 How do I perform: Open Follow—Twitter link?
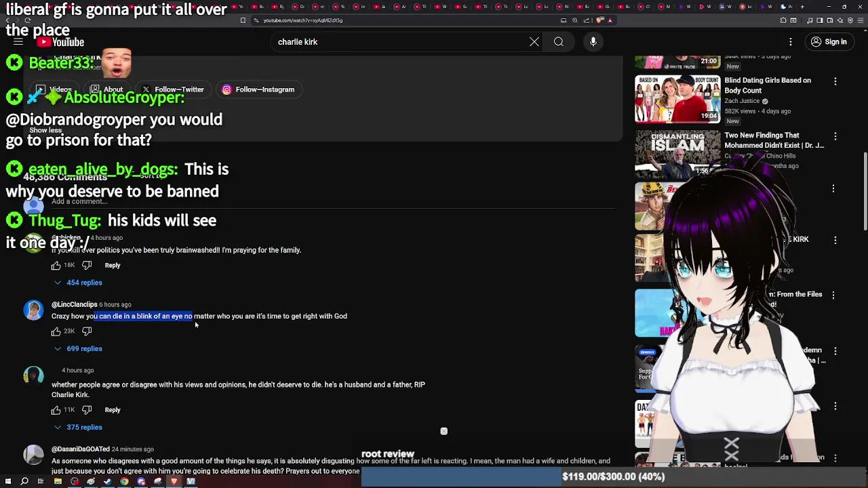coord(173,89)
